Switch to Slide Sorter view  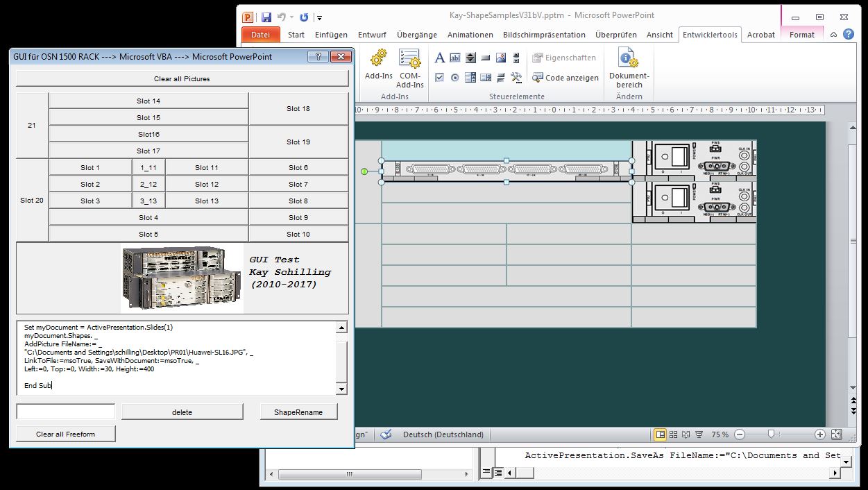[673, 434]
